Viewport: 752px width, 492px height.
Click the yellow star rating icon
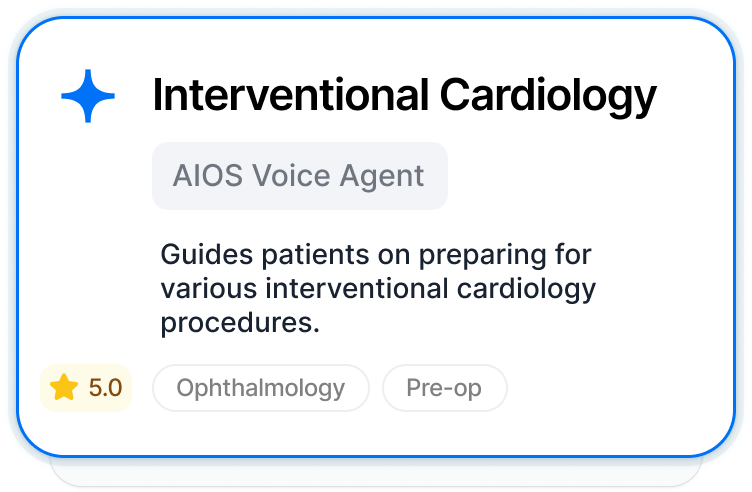pos(64,388)
